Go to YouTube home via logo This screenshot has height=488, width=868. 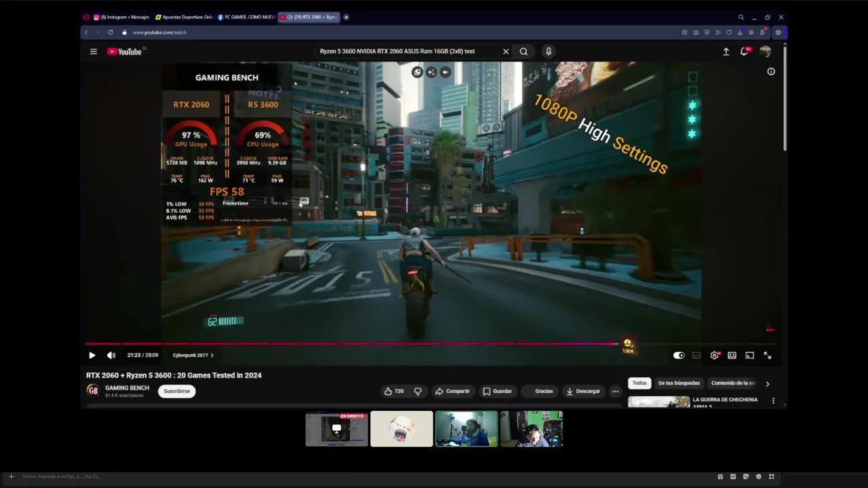click(x=125, y=52)
